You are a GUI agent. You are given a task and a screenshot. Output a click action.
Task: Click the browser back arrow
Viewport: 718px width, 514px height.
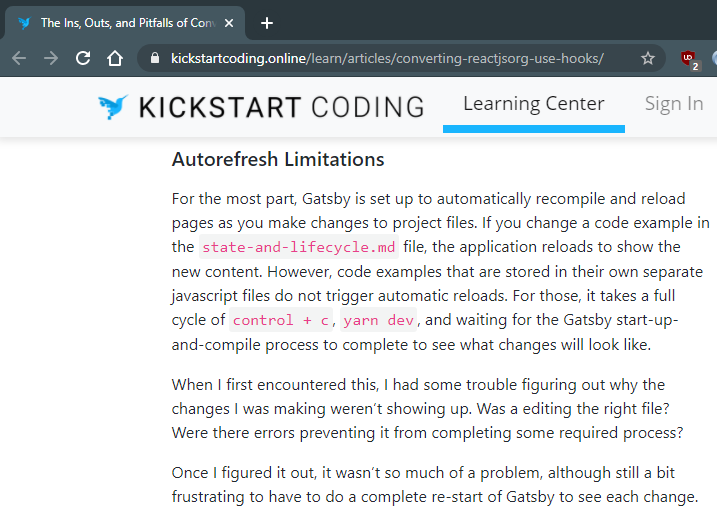pyautogui.click(x=19, y=58)
